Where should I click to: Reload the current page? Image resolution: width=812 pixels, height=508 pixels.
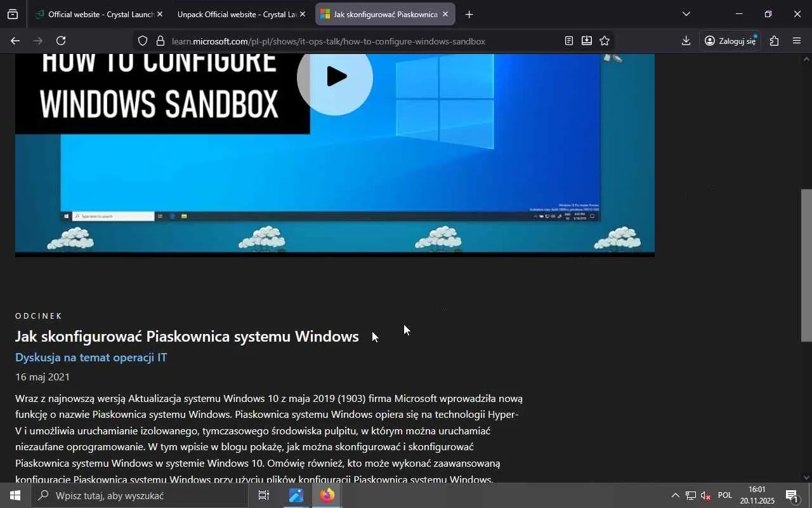[x=61, y=41]
